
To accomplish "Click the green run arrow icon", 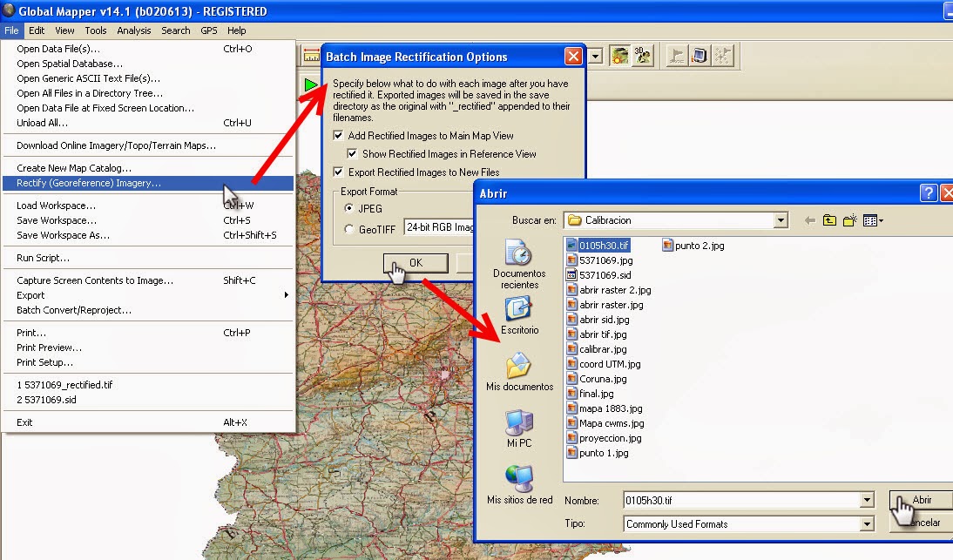I will point(310,84).
